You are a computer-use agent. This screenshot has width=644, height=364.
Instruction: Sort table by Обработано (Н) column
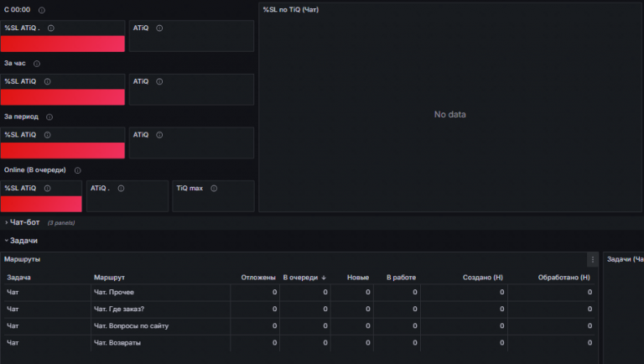(x=564, y=278)
